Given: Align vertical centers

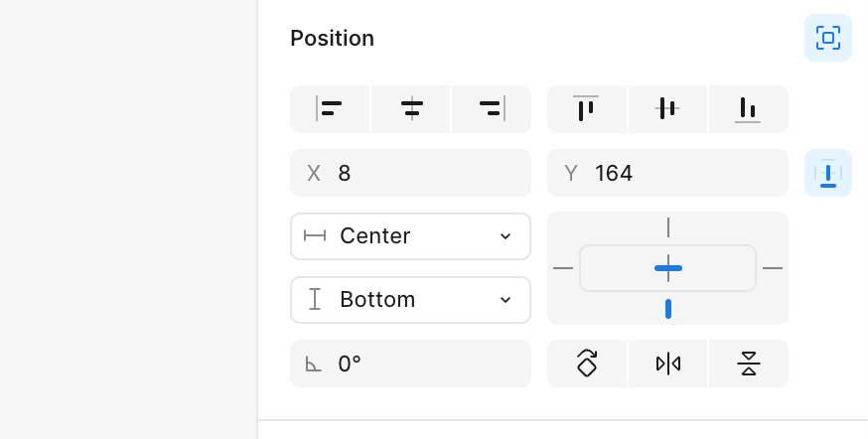Looking at the screenshot, I should [x=667, y=109].
